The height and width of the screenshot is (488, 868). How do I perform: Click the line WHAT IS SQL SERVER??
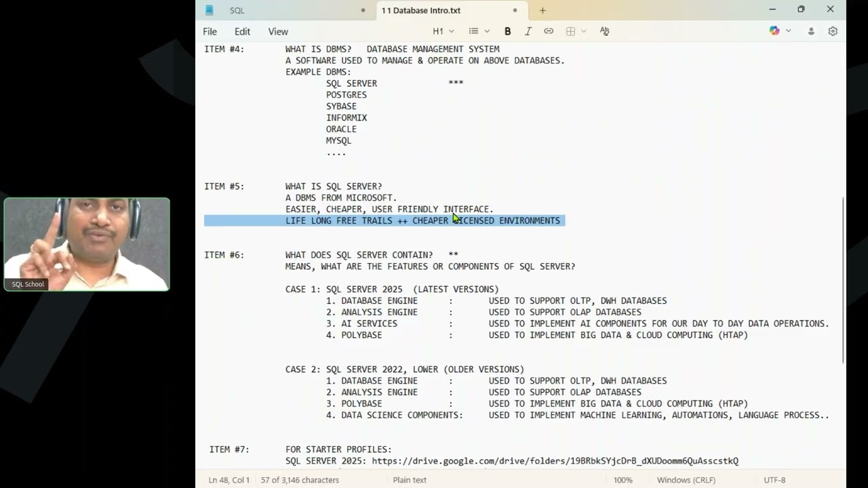coord(334,186)
